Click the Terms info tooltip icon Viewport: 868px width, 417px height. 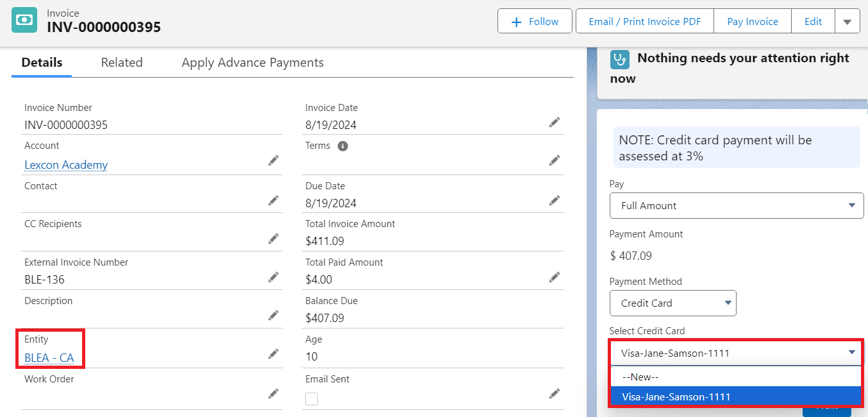343,146
